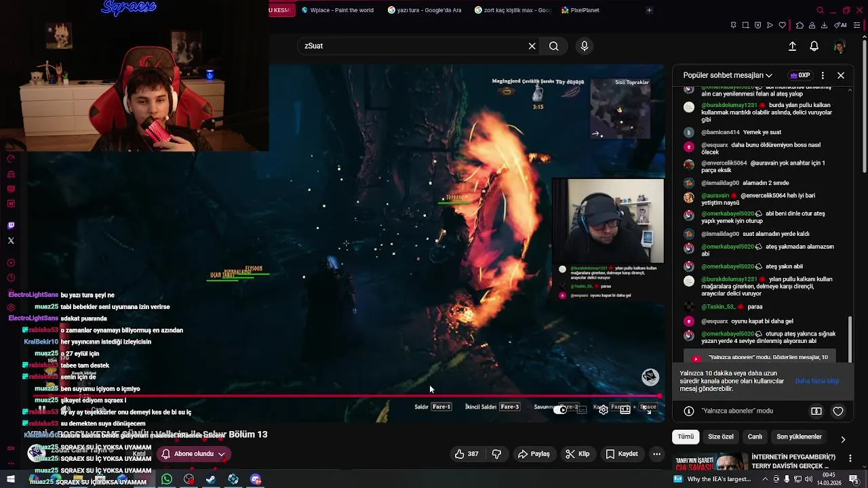The height and width of the screenshot is (488, 868).
Task: Open Opera player send icon
Action: click(770, 25)
